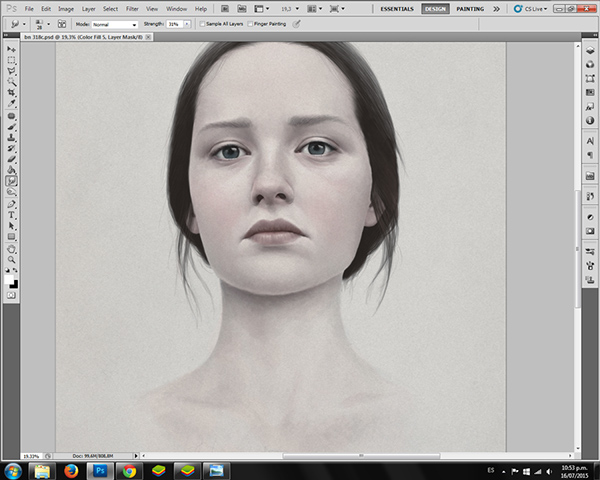Open the Paragraph panel icon
Screen dimensions: 600x480
point(590,155)
